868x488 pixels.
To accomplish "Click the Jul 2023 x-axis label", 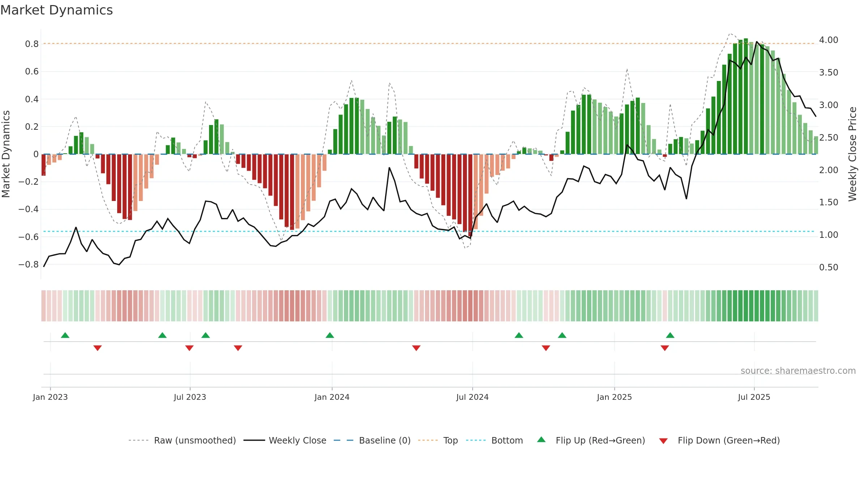I will pos(190,397).
